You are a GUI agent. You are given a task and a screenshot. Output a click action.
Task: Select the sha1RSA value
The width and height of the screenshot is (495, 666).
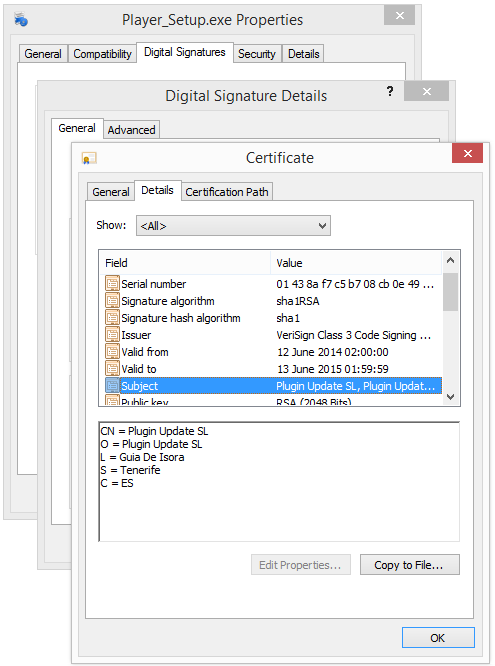(297, 301)
